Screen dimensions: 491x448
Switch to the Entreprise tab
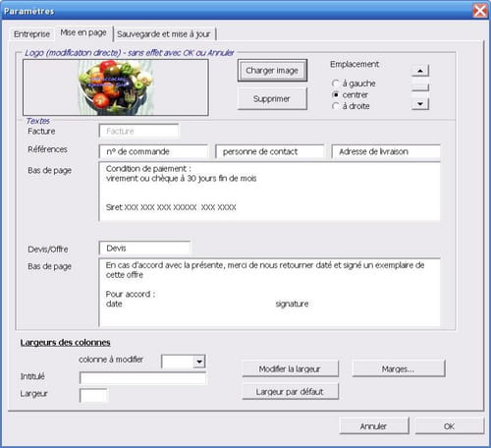(31, 34)
